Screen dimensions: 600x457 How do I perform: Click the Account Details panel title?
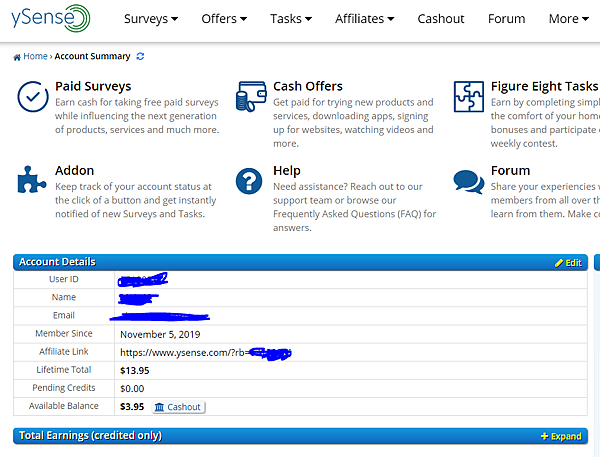click(57, 262)
